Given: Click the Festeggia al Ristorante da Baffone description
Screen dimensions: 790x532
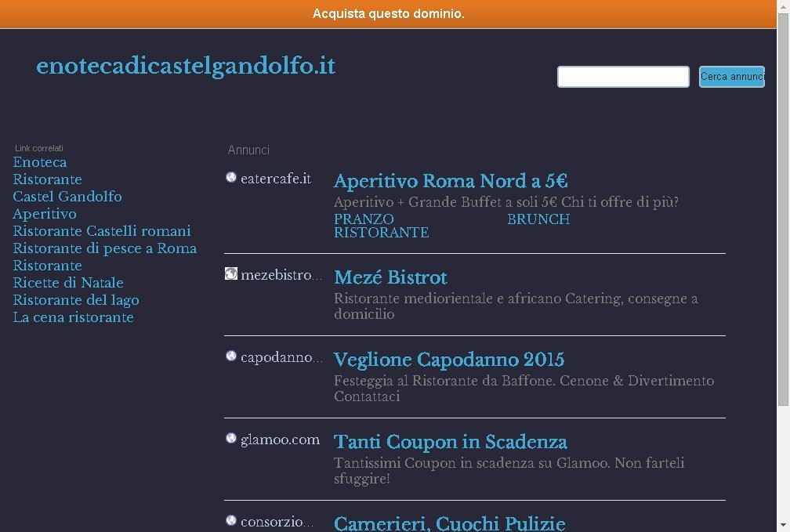Looking at the screenshot, I should [x=524, y=389].
